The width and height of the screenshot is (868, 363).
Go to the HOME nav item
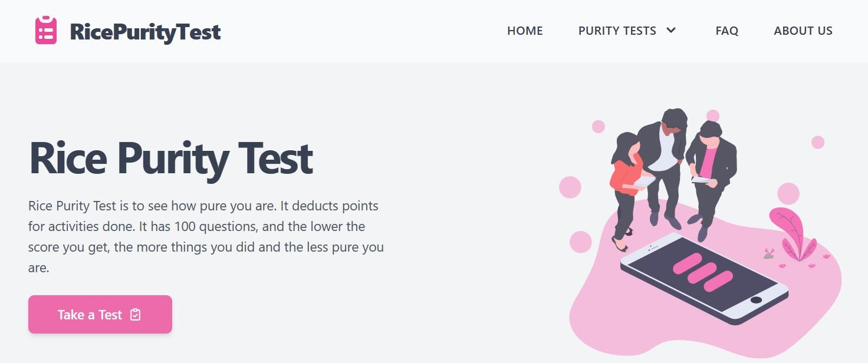click(525, 31)
